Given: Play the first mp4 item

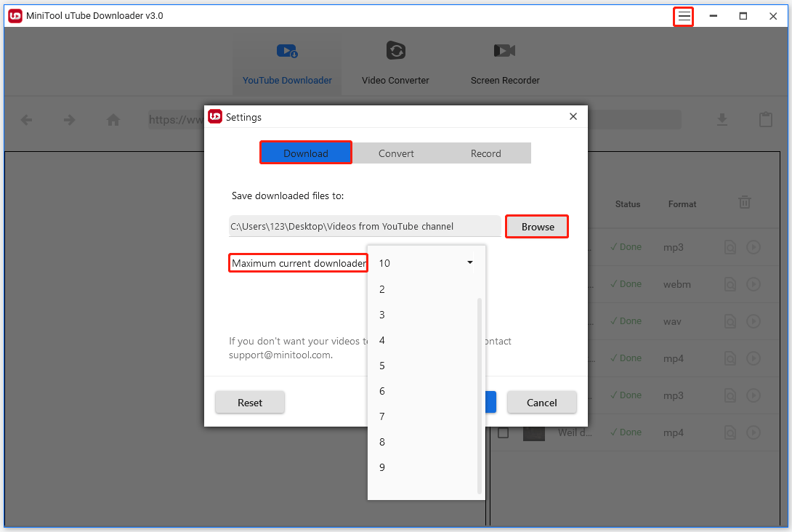Looking at the screenshot, I should tap(753, 358).
